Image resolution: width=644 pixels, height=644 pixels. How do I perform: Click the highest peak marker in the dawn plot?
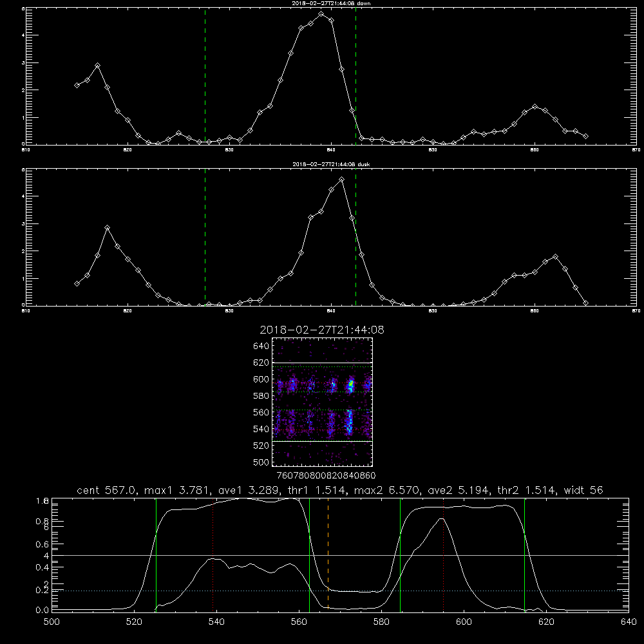[x=321, y=14]
